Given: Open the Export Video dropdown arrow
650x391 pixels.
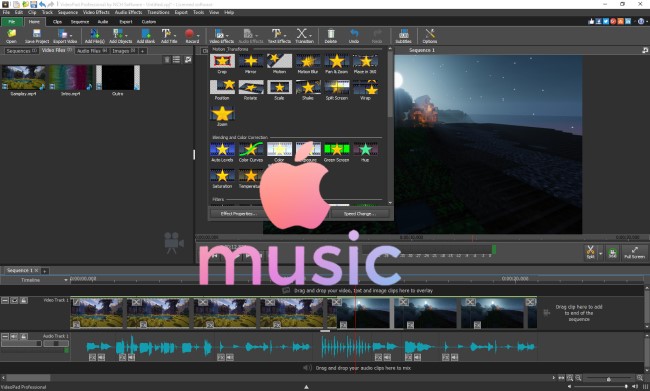Looking at the screenshot, I should (x=71, y=35).
